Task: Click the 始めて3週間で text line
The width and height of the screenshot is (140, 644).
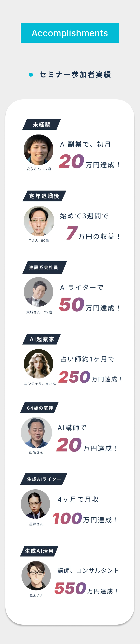Action: 84,216
